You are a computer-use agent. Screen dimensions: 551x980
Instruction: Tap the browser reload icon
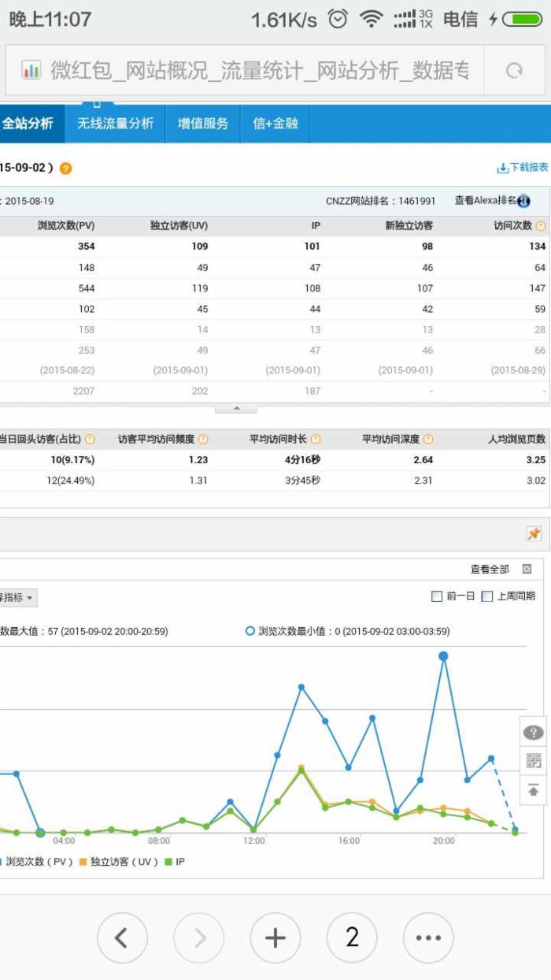[x=514, y=71]
